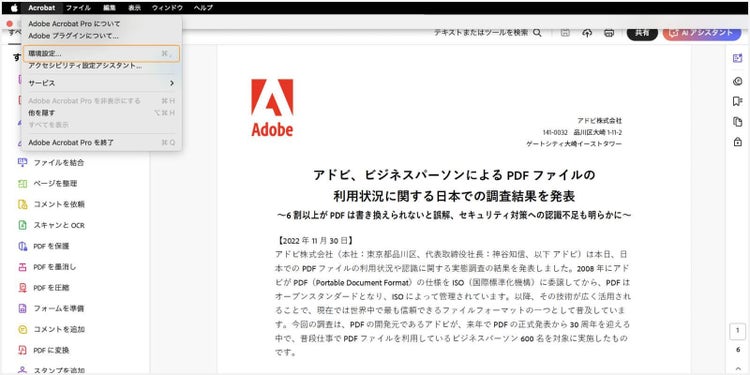Open the 表示 menu
The image size is (750, 375).
134,8
